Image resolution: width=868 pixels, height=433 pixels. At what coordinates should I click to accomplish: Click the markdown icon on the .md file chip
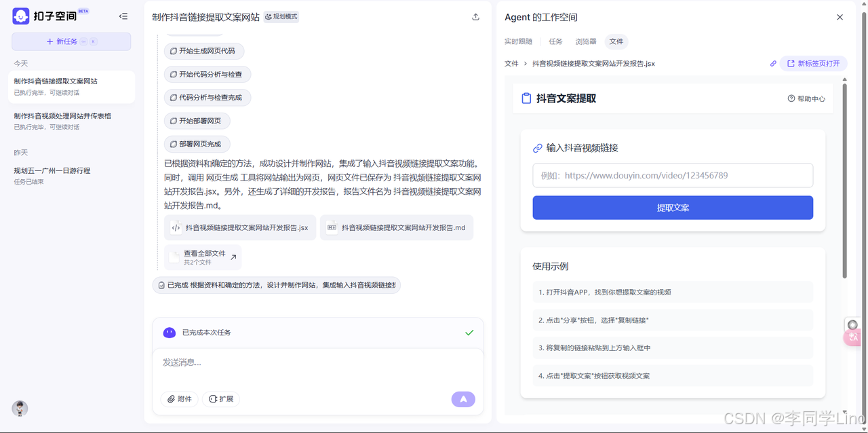click(x=332, y=227)
